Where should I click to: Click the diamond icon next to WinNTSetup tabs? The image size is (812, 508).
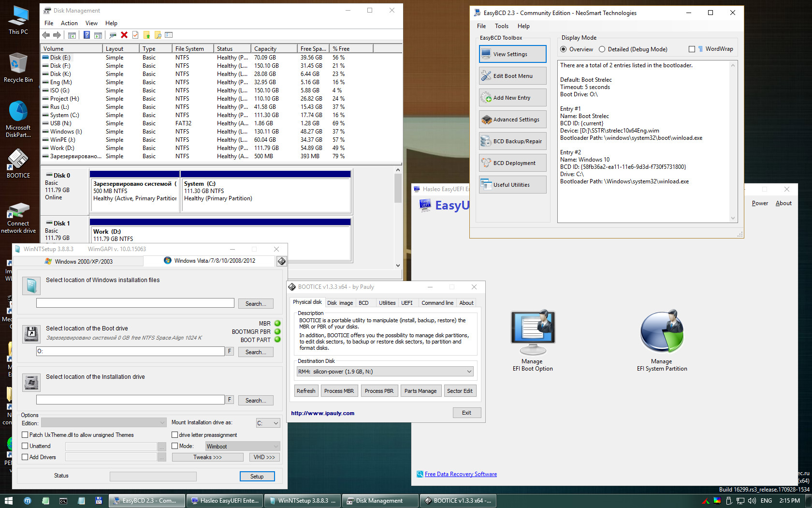[x=281, y=261]
